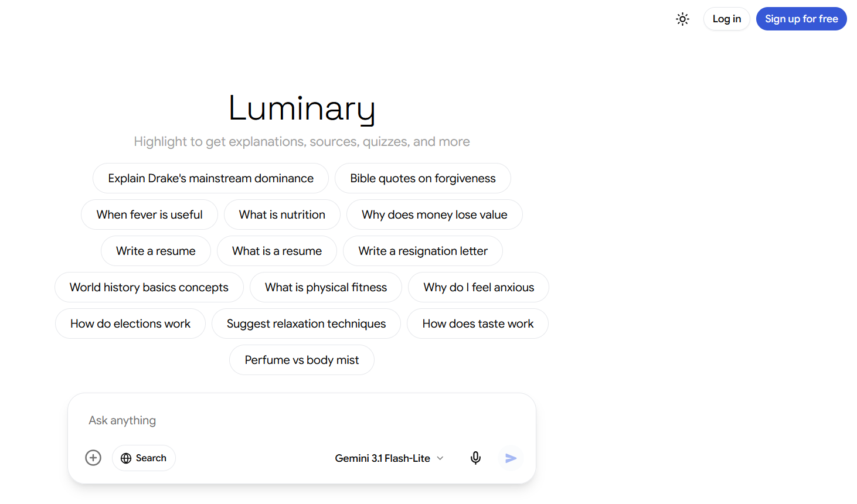Select 'What is a resume' prompt

point(277,251)
